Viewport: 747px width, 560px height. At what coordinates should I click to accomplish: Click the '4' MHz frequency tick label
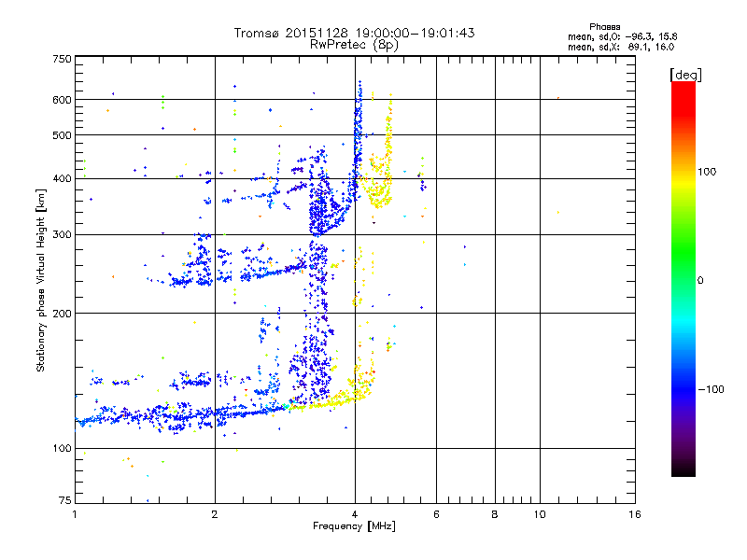pos(355,514)
